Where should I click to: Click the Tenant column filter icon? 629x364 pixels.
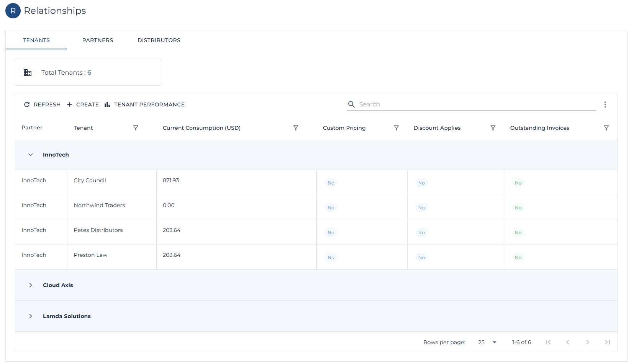pyautogui.click(x=136, y=128)
